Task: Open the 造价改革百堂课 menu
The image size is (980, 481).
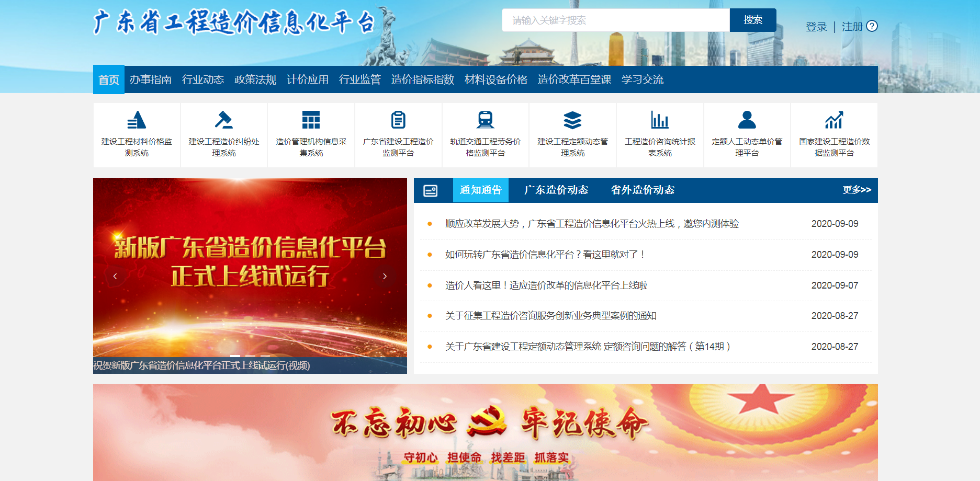Action: pos(575,79)
